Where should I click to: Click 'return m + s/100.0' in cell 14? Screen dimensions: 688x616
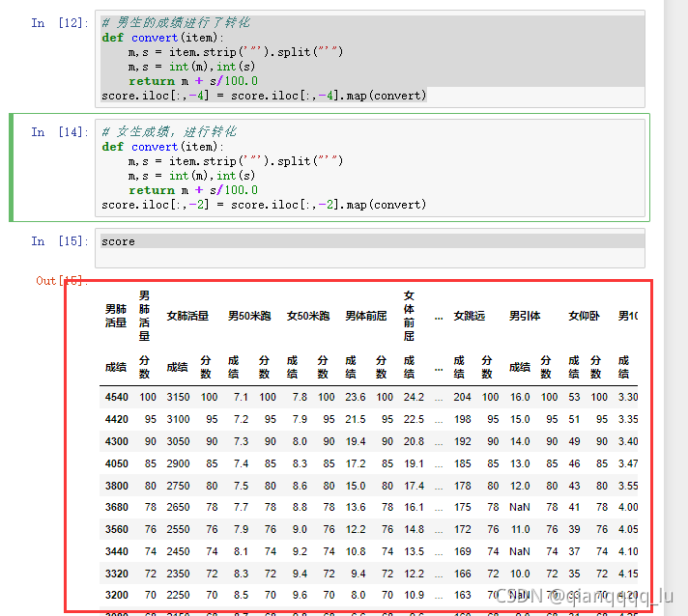click(193, 190)
